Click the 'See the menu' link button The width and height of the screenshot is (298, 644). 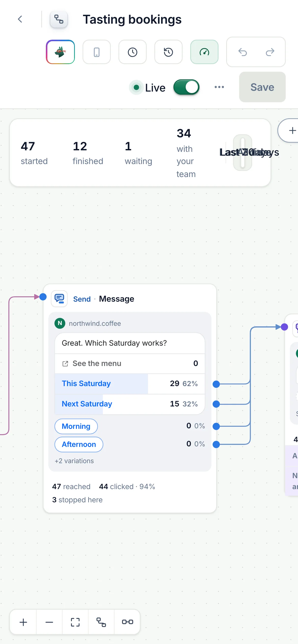[130, 363]
